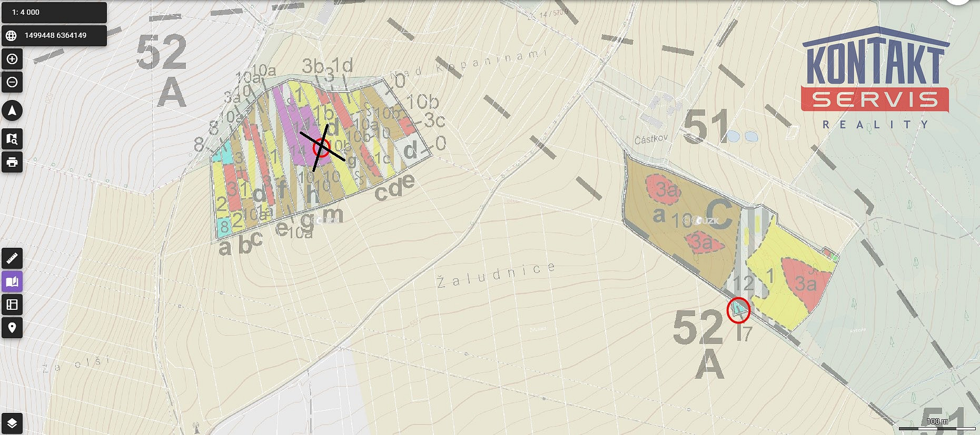Screen dimensions: 980x435
Task: Open the 1: 4 000 scale selector
Action: tap(54, 12)
